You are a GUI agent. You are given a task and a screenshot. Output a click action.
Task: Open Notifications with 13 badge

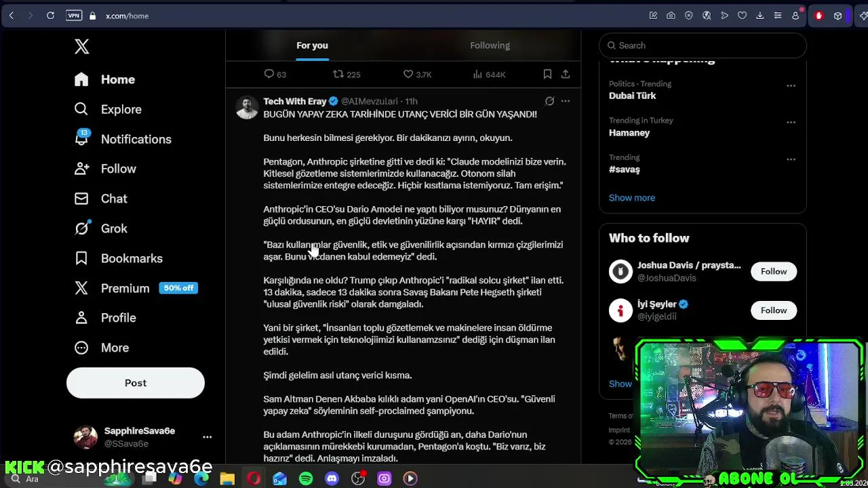tap(123, 139)
